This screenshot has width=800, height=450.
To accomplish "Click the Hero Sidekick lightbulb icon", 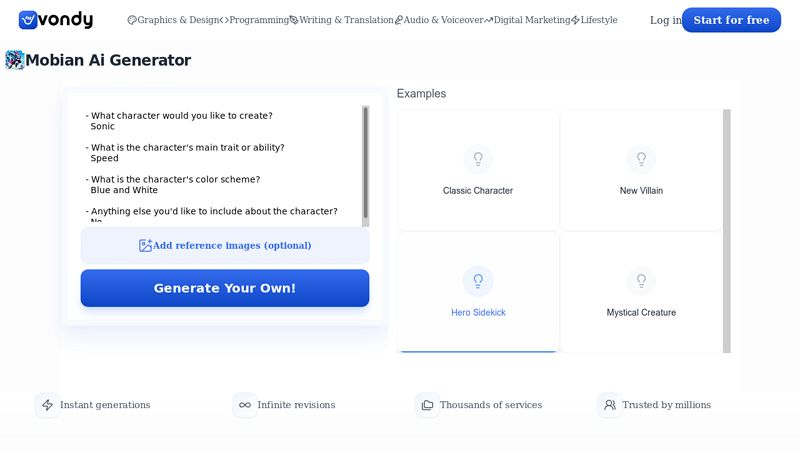I will coord(478,281).
